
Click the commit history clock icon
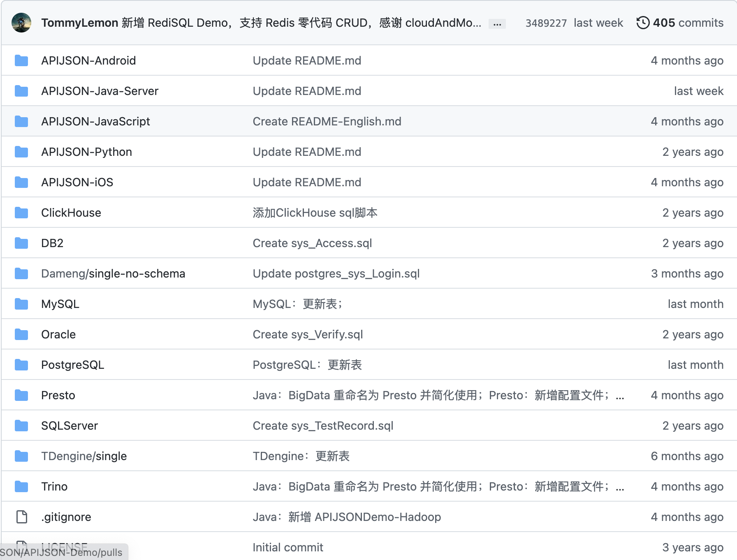point(643,23)
